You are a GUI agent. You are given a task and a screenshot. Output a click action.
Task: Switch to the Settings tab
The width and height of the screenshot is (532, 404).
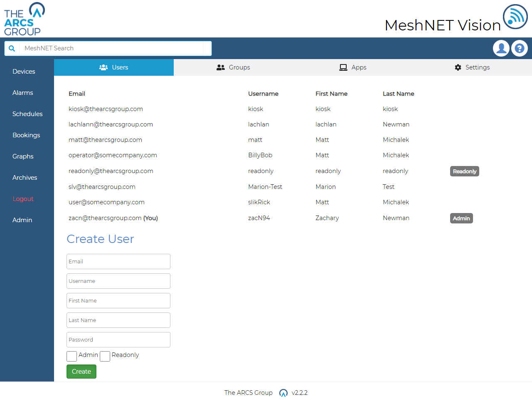pyautogui.click(x=477, y=67)
